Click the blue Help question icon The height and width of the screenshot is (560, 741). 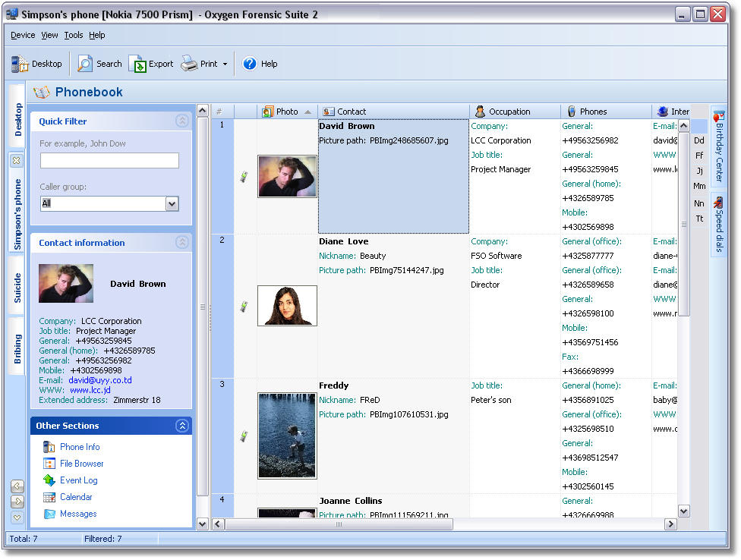click(250, 64)
